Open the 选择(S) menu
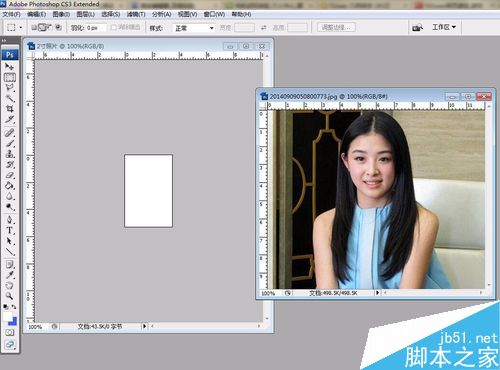Image resolution: width=500 pixels, height=370 pixels. [110, 14]
